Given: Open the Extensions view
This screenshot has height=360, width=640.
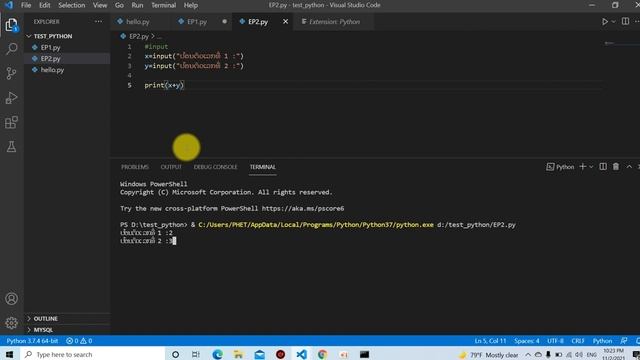Looking at the screenshot, I should pyautogui.click(x=11, y=122).
